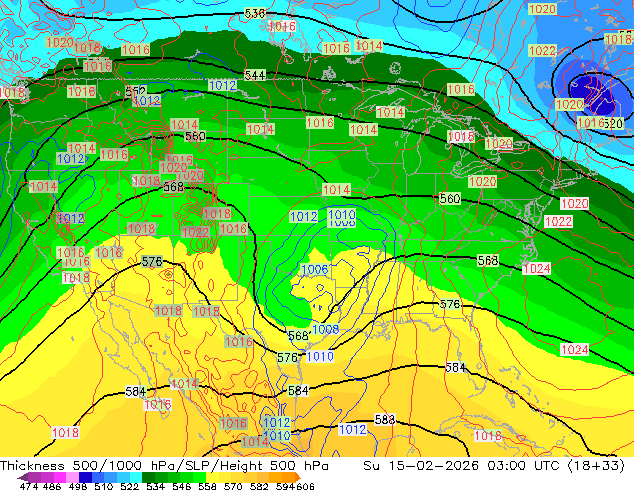Click the orange arrow tip ending the legend

298,477
